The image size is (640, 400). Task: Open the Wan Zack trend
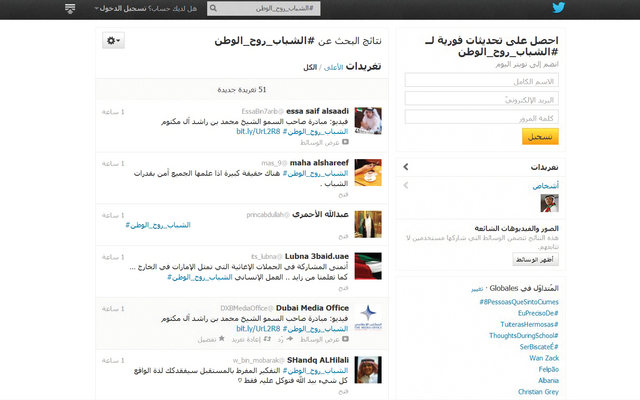544,358
